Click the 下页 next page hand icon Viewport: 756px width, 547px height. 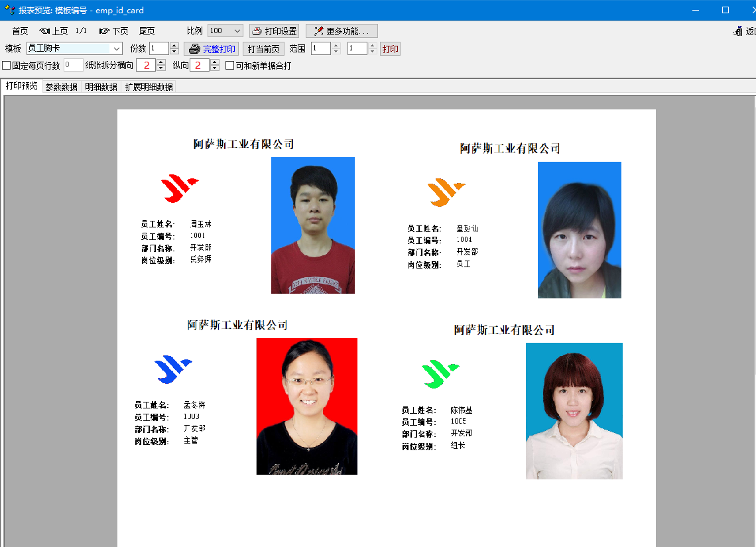[x=105, y=31]
